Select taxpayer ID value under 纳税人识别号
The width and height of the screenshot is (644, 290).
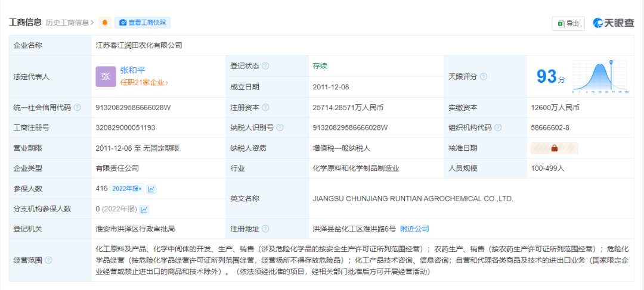351,127
